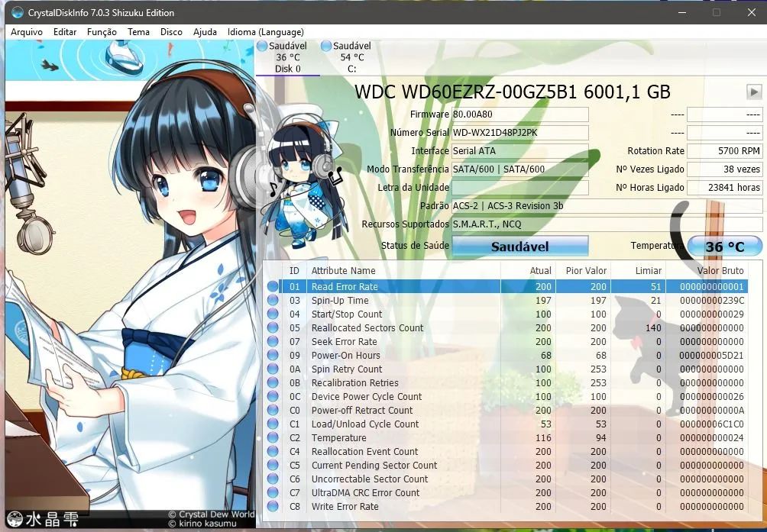The width and height of the screenshot is (767, 532).
Task: Click the status orb for Seek Error Rate
Action: click(x=273, y=341)
